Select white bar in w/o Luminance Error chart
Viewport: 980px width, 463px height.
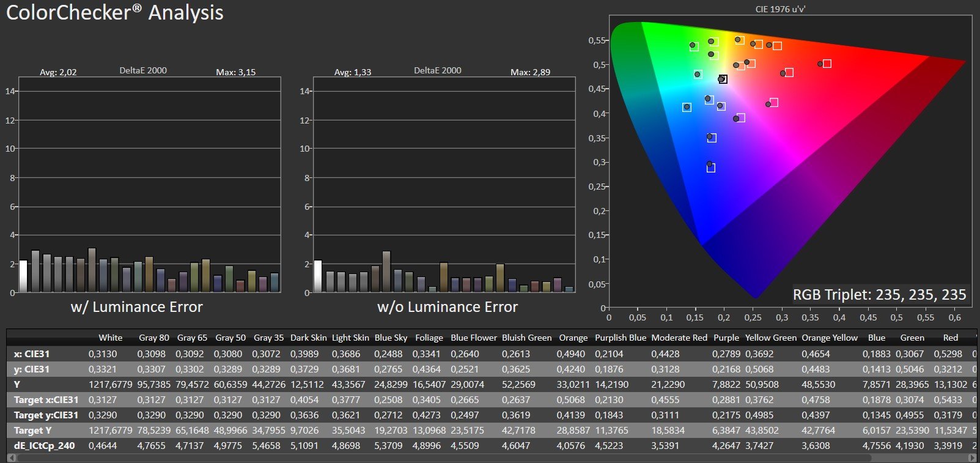point(317,276)
